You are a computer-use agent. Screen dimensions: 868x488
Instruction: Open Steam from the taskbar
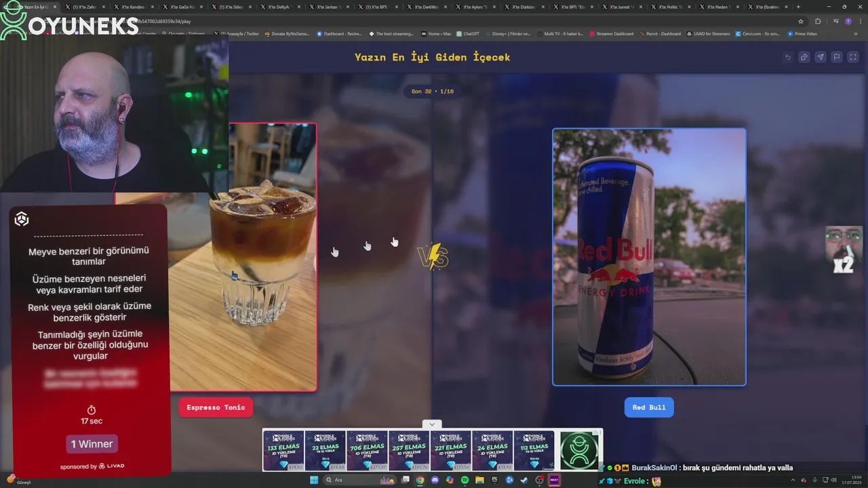pos(524,480)
